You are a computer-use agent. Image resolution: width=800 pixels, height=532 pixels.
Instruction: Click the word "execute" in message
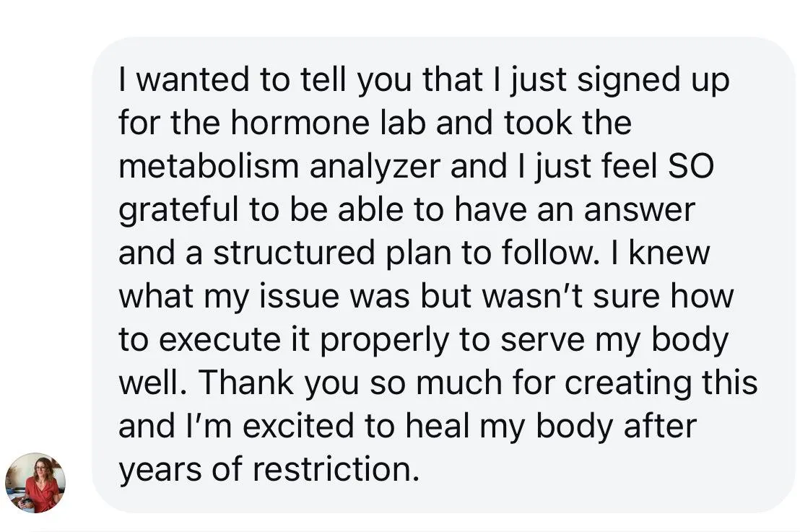coord(220,340)
